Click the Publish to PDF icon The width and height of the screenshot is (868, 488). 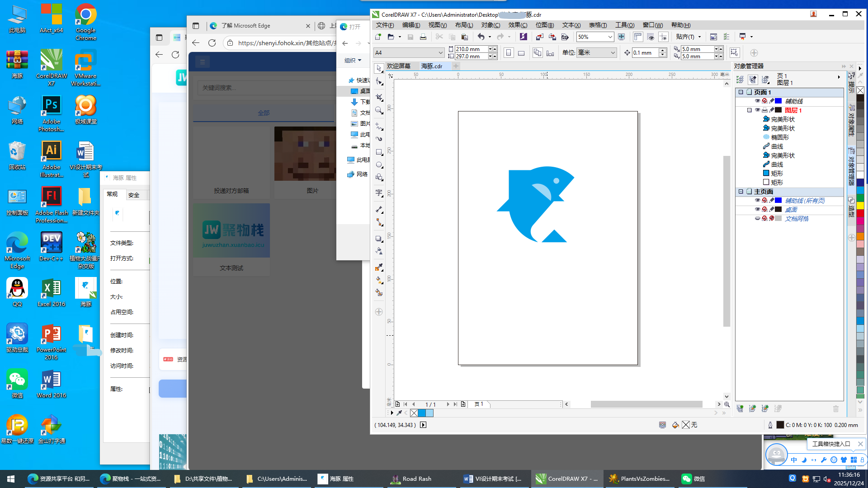565,37
